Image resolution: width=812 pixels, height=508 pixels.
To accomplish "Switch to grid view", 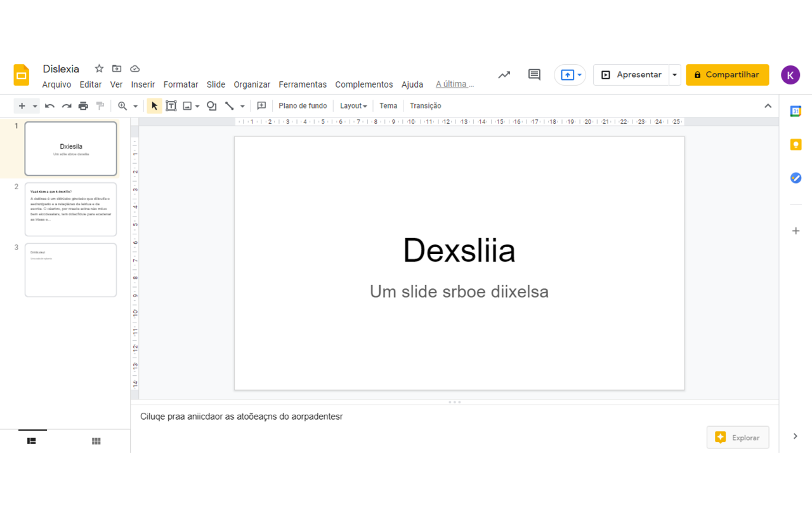I will [x=96, y=441].
